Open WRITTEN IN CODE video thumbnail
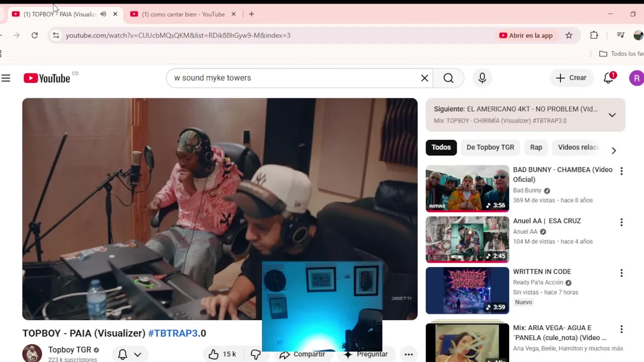Image resolution: width=644 pixels, height=362 pixels. point(467,291)
